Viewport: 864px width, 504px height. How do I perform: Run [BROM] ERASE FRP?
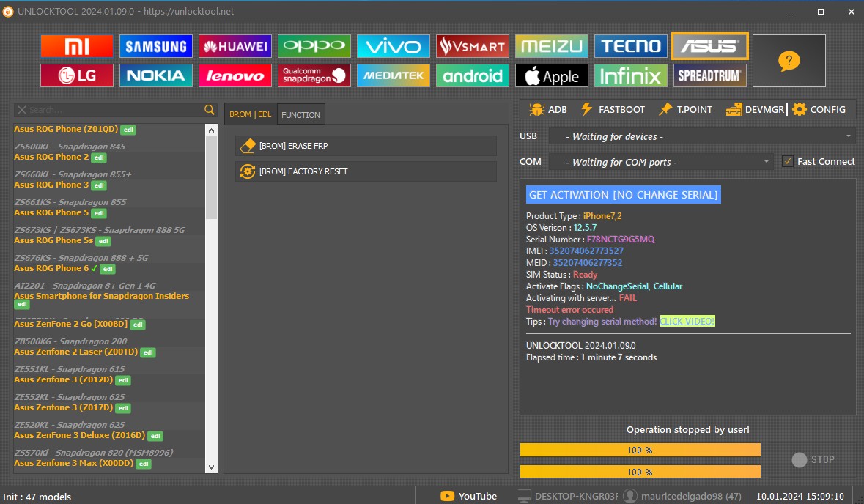point(366,146)
